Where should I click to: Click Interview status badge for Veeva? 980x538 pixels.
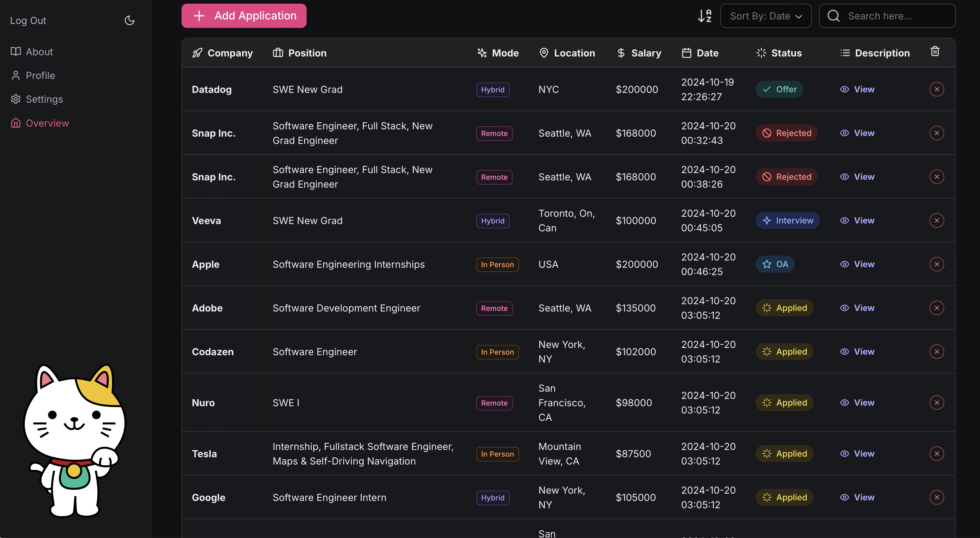tap(788, 221)
